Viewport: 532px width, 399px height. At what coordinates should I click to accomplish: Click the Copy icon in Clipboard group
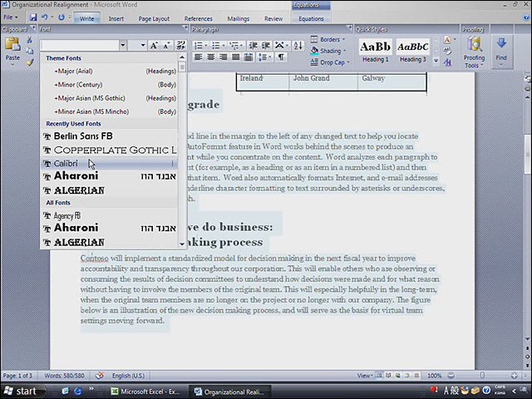pos(30,51)
